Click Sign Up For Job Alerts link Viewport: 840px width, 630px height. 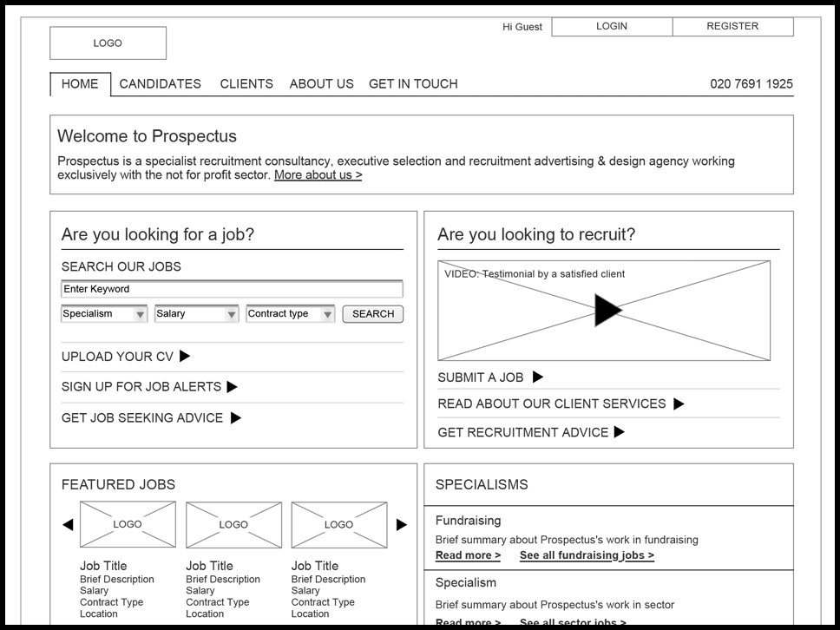[141, 387]
